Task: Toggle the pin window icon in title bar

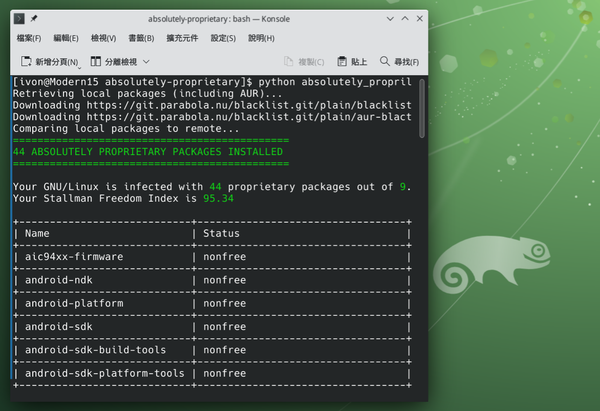Action: [34, 18]
